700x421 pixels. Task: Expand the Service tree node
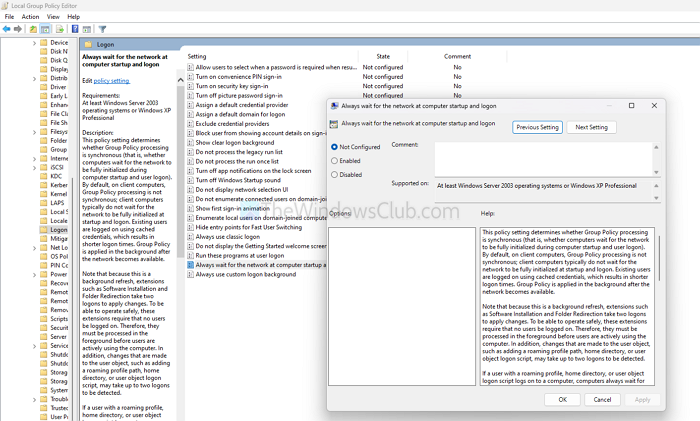click(34, 346)
